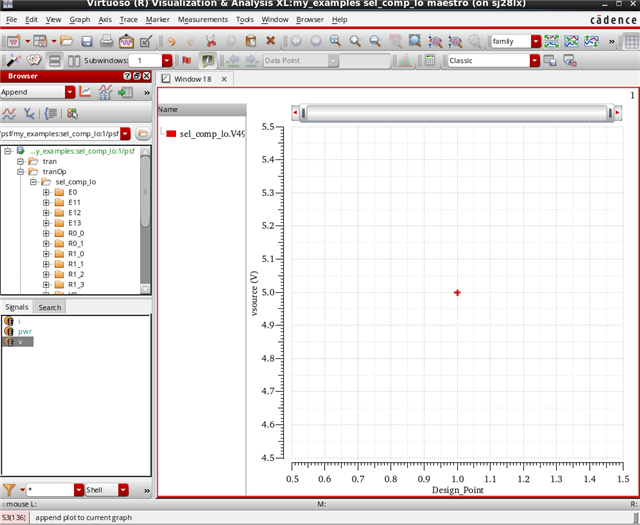Image resolution: width=640 pixels, height=525 pixels.
Task: Click the playing cards layout icon
Action: click(34, 61)
